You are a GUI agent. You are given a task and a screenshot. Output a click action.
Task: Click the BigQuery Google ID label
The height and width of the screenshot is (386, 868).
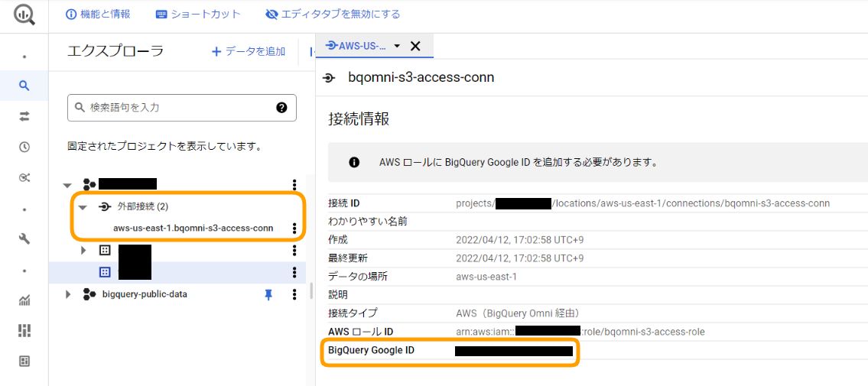point(372,350)
